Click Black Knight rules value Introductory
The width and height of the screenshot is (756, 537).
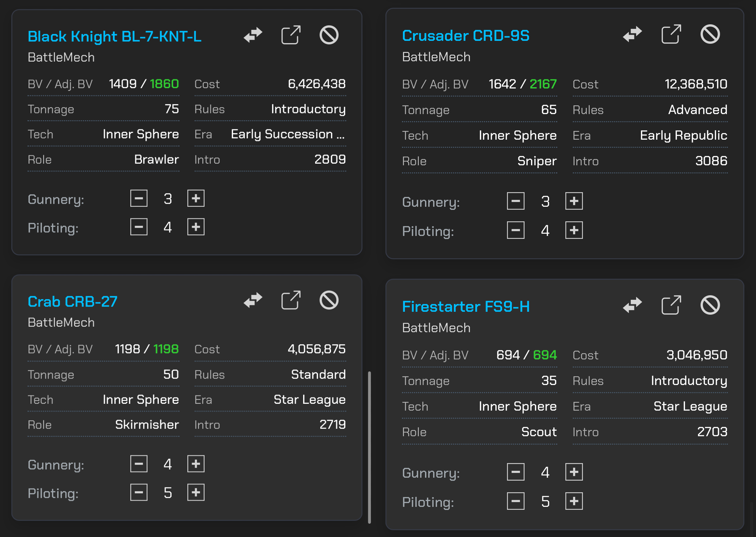point(308,109)
